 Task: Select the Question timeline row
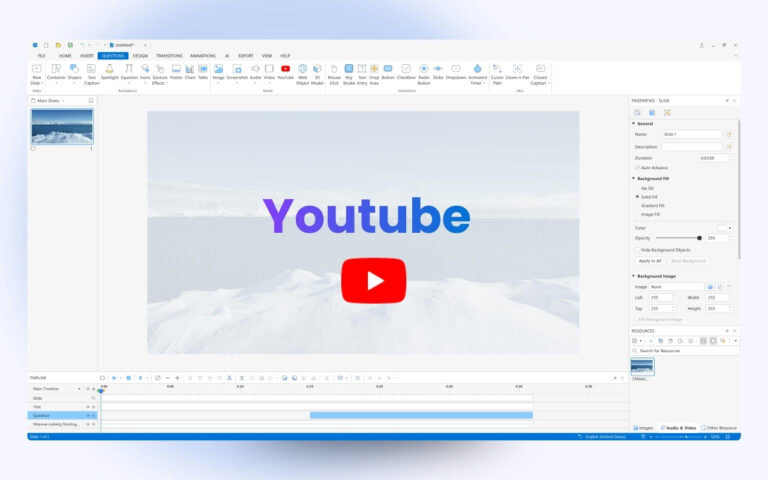62,415
